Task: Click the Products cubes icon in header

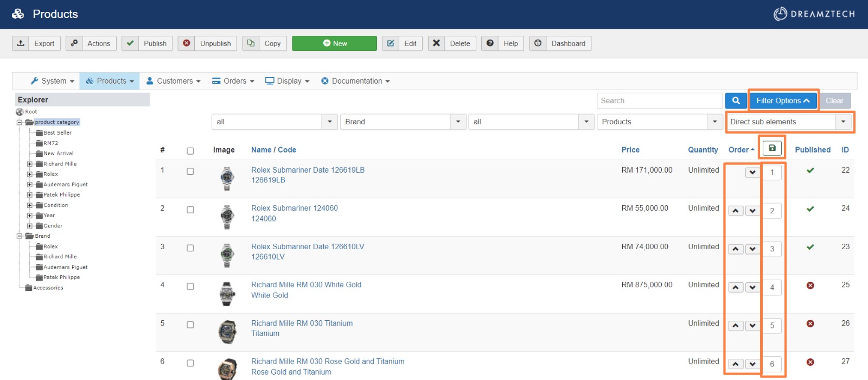Action: tap(18, 14)
